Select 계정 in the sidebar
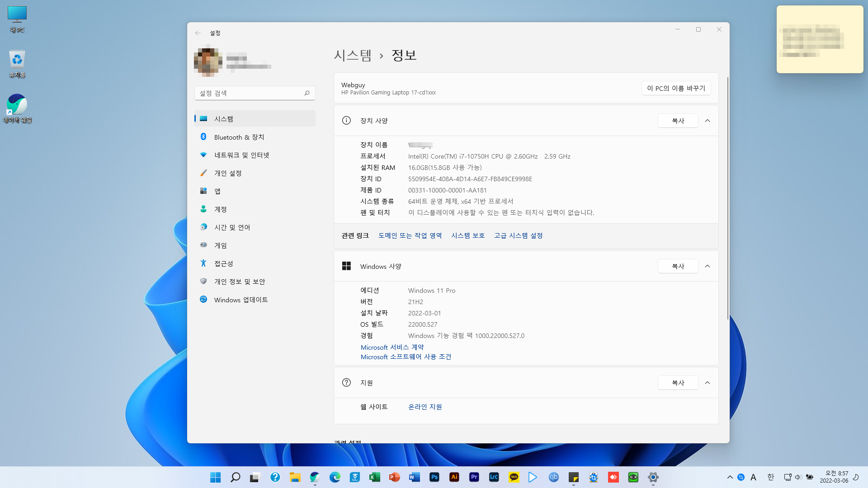Viewport: 868px width, 488px height. coord(255,209)
